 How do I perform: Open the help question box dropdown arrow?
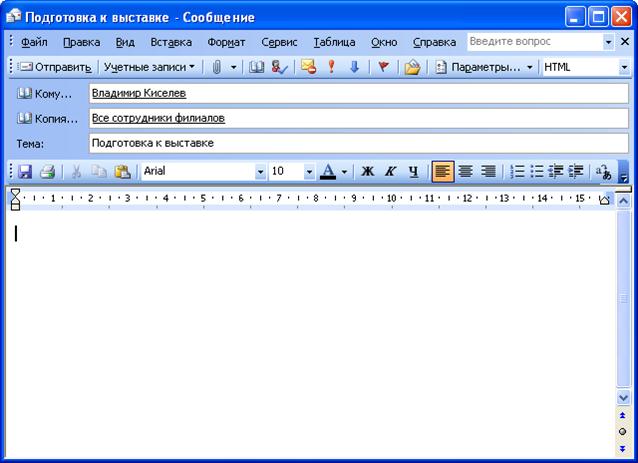tap(608, 42)
